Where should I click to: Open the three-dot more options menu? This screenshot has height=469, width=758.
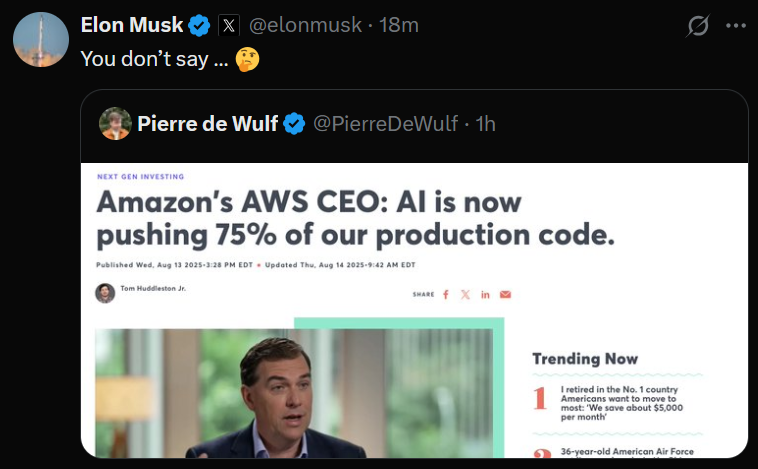pyautogui.click(x=735, y=25)
